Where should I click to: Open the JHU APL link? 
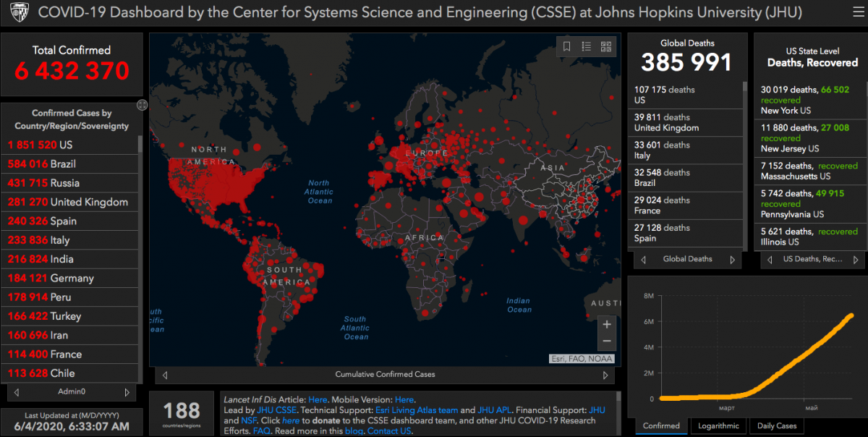tap(495, 410)
